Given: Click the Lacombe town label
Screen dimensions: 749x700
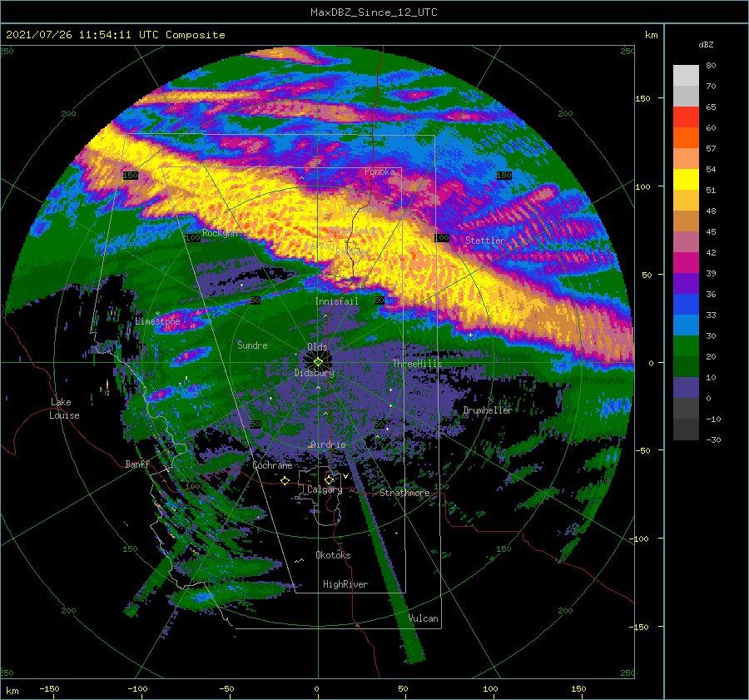Looking at the screenshot, I should coord(360,209).
